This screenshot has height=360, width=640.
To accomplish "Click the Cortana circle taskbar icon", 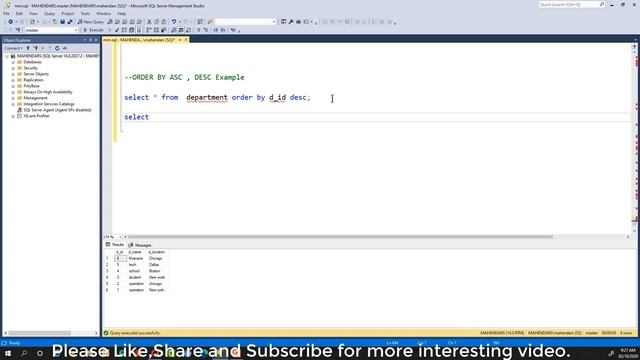I will (x=40, y=353).
